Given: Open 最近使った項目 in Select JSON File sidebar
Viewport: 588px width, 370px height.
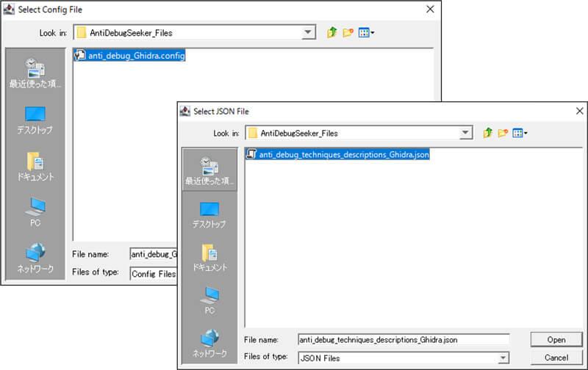Looking at the screenshot, I should (x=209, y=170).
